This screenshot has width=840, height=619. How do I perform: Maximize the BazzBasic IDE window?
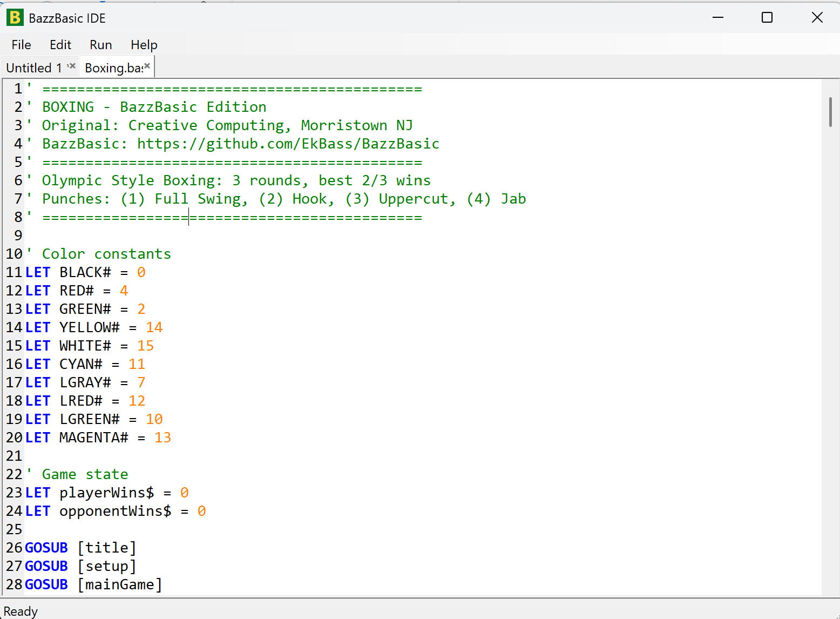pos(767,17)
